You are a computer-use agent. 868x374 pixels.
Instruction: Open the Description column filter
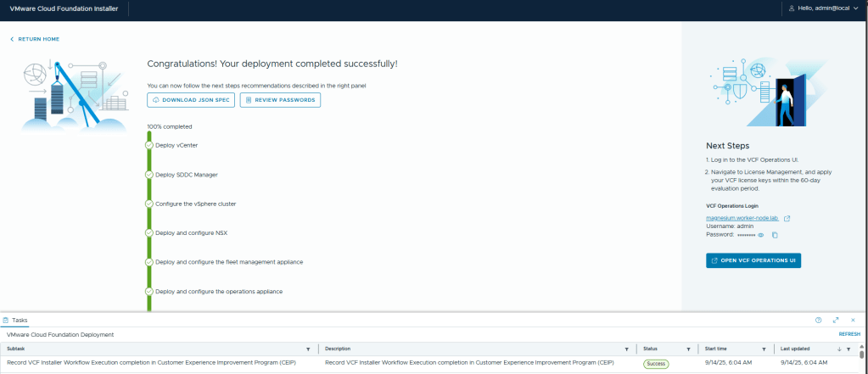[x=626, y=349]
